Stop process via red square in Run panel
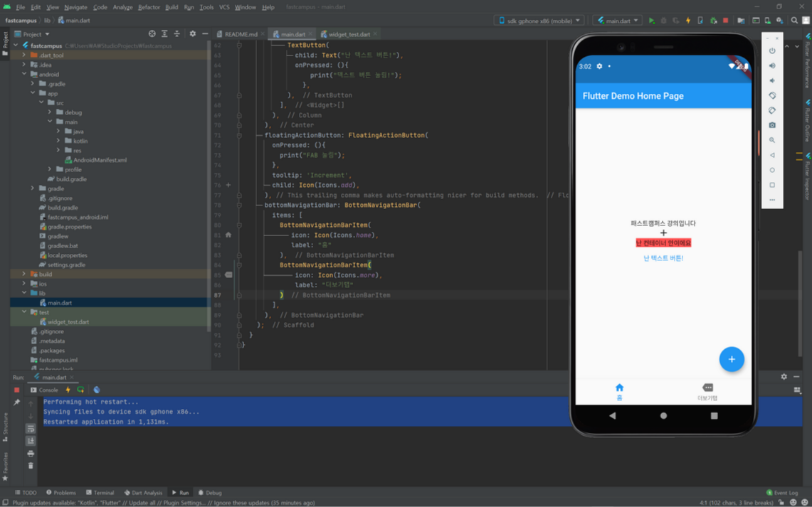This screenshot has width=812, height=507. click(x=16, y=390)
